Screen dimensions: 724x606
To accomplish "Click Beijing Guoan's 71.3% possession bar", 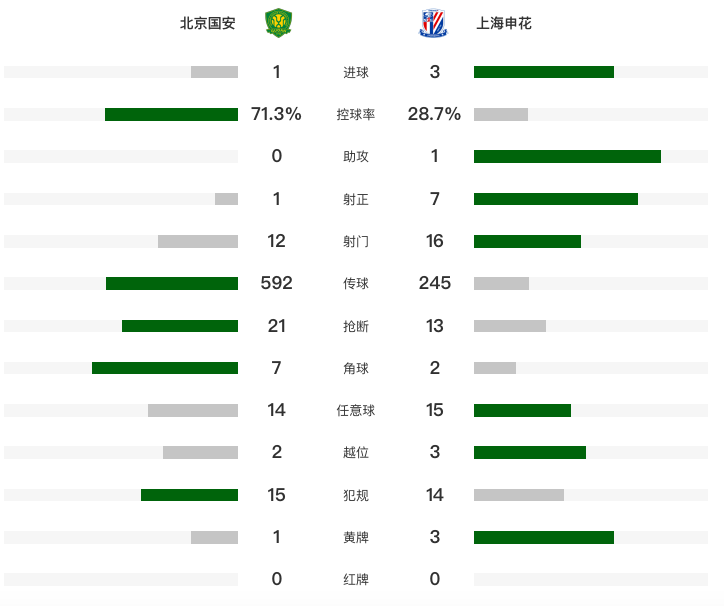I will 171,115.
